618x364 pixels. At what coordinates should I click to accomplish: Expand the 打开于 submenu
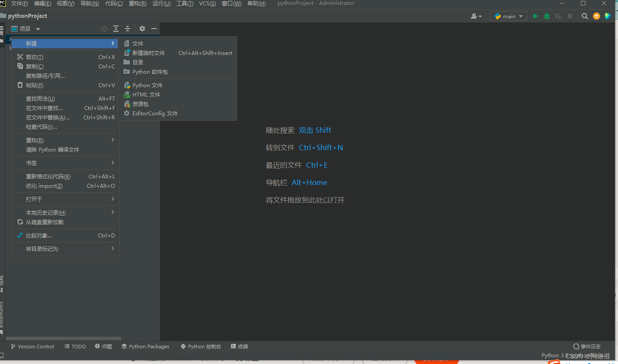[x=65, y=199]
